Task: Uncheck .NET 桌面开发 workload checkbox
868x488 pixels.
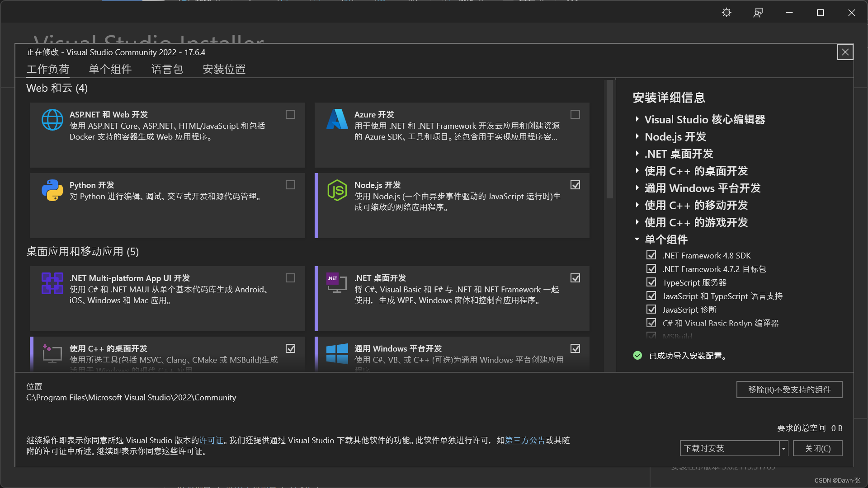Action: pos(575,278)
